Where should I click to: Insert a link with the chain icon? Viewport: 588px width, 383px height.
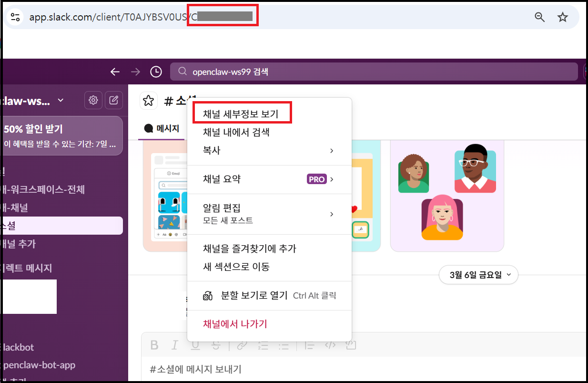click(x=242, y=345)
